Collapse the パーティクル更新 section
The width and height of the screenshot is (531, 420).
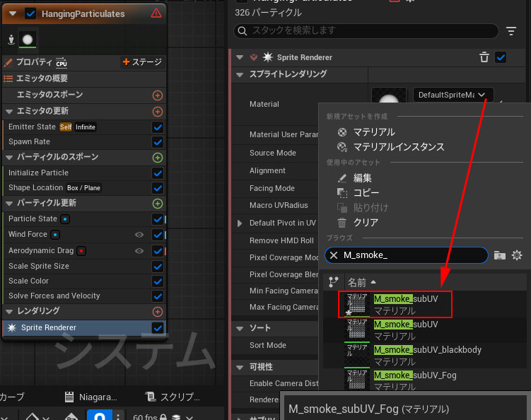click(9, 203)
